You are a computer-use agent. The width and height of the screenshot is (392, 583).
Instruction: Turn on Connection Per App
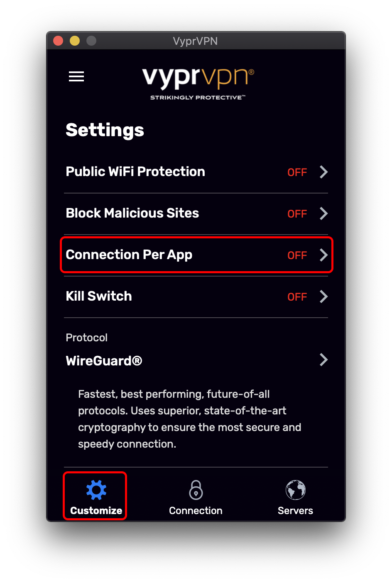pyautogui.click(x=297, y=255)
